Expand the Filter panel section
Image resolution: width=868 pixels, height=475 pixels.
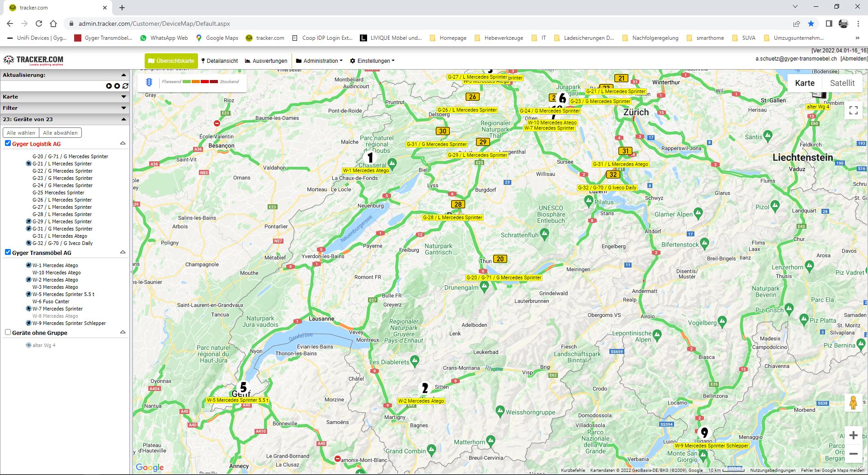pos(123,108)
